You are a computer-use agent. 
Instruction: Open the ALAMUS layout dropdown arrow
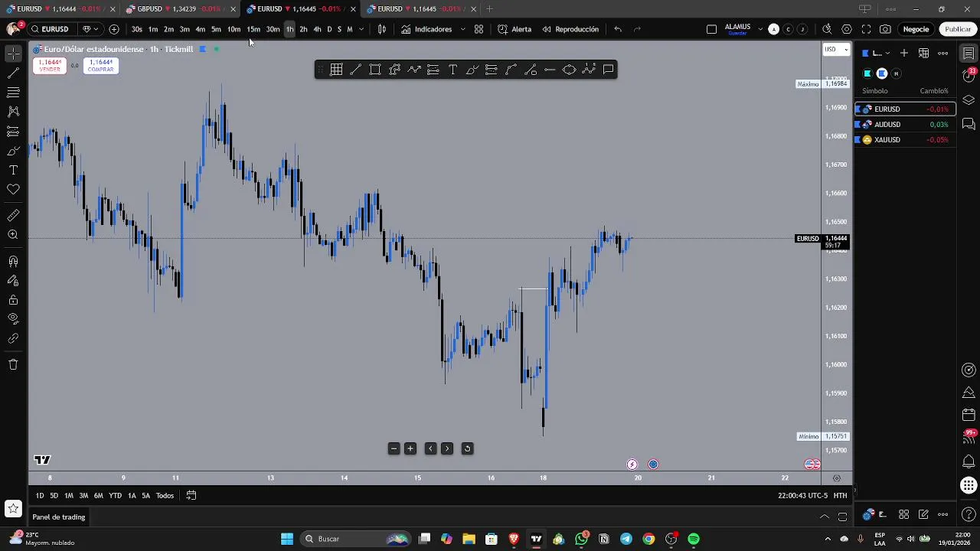click(x=760, y=29)
